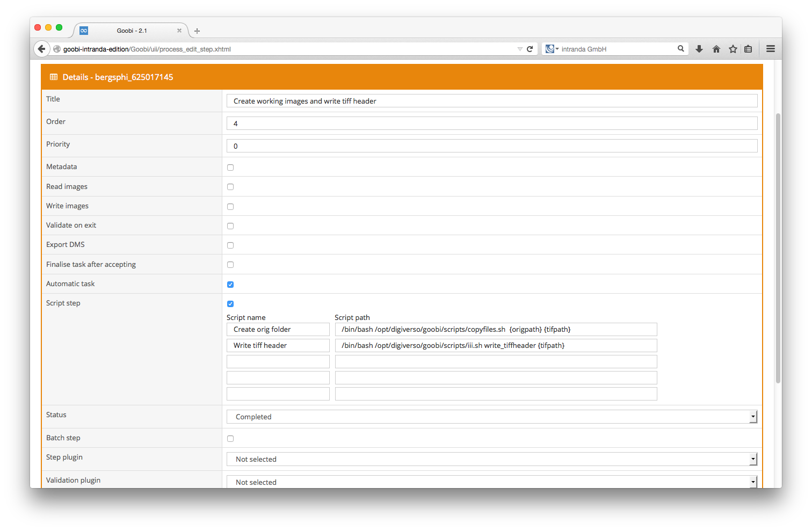Go to the browser home page
Screen dimensions: 812x531
pos(716,48)
